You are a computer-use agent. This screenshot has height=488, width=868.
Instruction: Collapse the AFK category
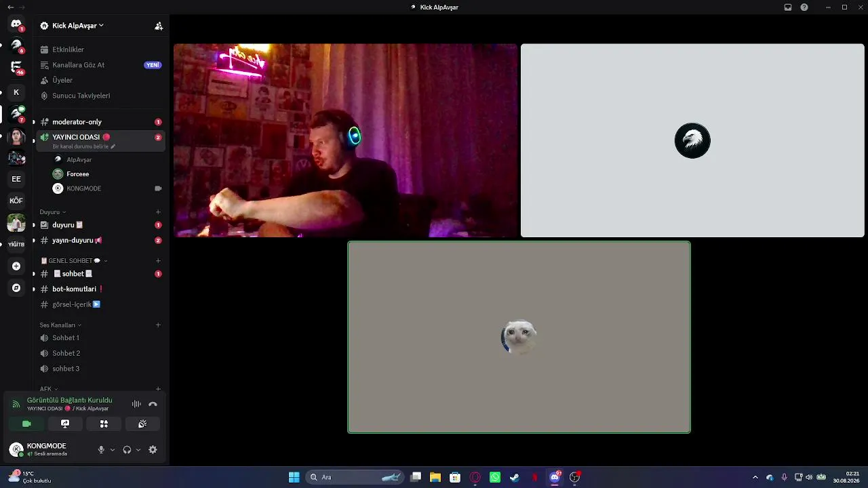pos(49,389)
